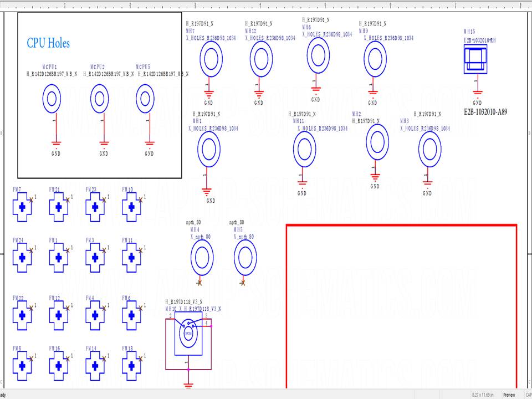Click the H_R197D118_V3_N footprint text
Image resolution: width=532 pixels, height=399 pixels.
[184, 301]
